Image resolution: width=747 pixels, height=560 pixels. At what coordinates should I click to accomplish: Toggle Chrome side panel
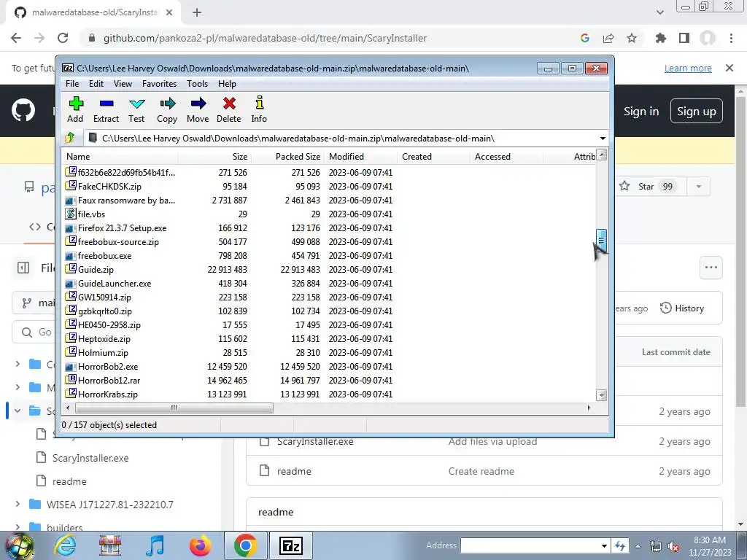coord(684,38)
